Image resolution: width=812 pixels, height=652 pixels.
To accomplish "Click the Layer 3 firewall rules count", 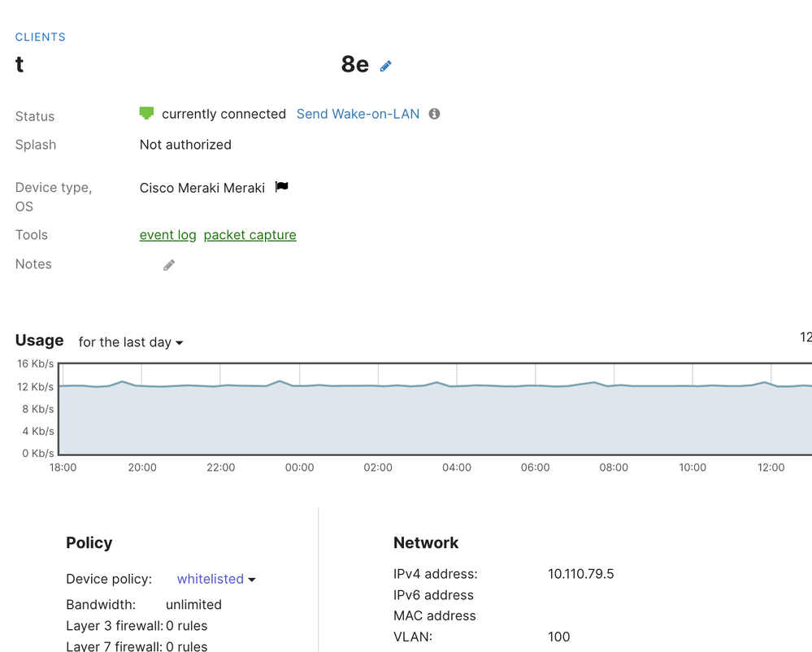I will tap(186, 626).
